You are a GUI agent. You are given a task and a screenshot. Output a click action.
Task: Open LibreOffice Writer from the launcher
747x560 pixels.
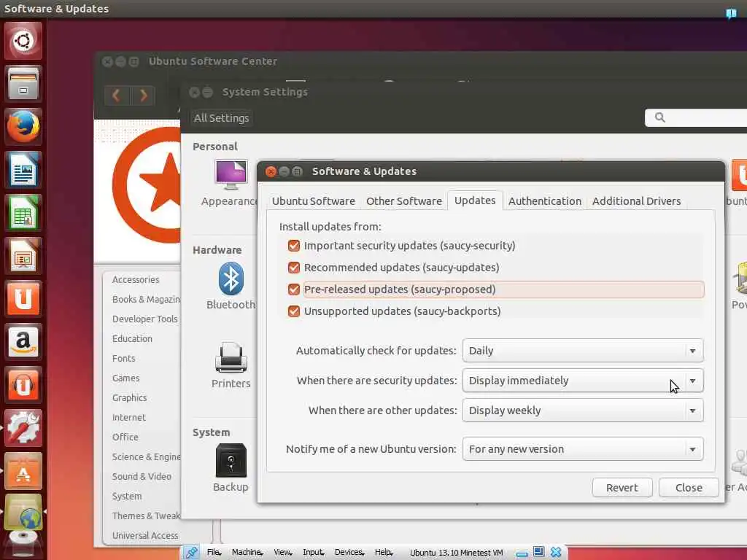[x=23, y=170]
